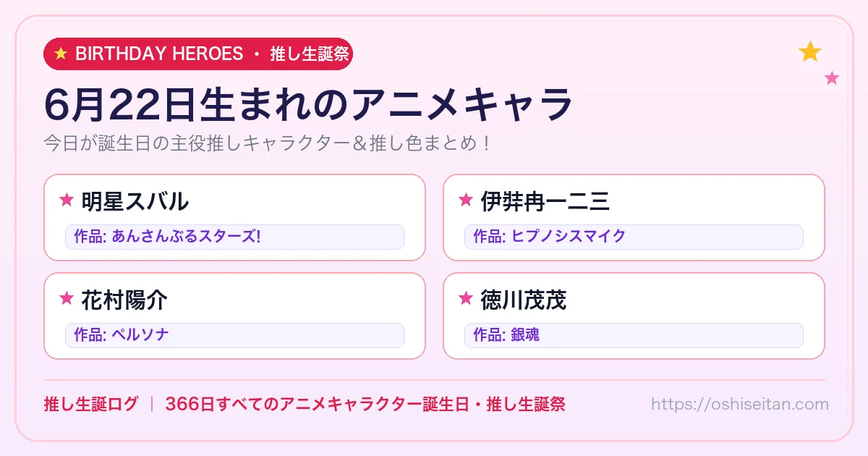Open the 明星スバル character card

point(234,217)
